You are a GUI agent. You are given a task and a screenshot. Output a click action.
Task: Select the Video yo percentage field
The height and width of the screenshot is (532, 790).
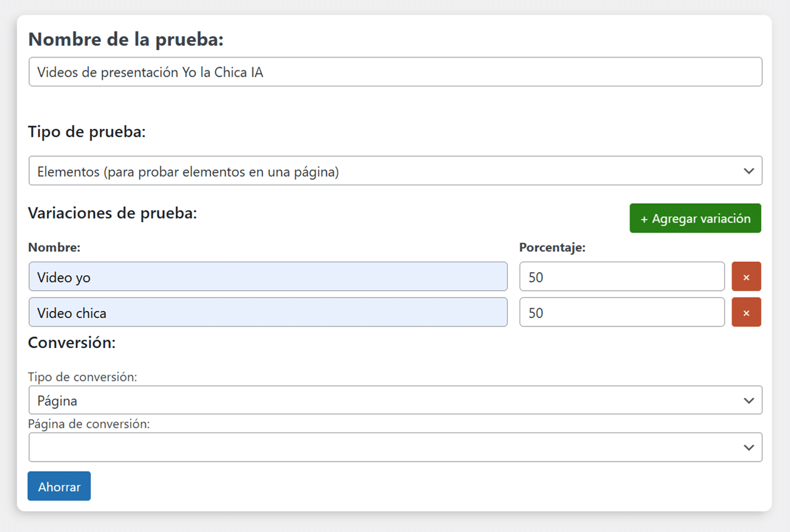[622, 276]
